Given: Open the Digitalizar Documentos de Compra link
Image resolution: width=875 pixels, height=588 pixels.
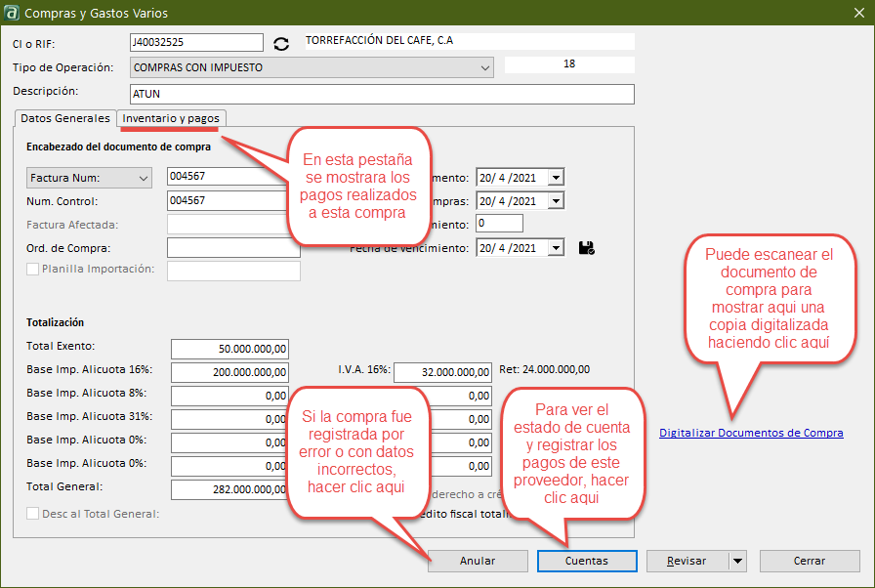Looking at the screenshot, I should tap(751, 433).
